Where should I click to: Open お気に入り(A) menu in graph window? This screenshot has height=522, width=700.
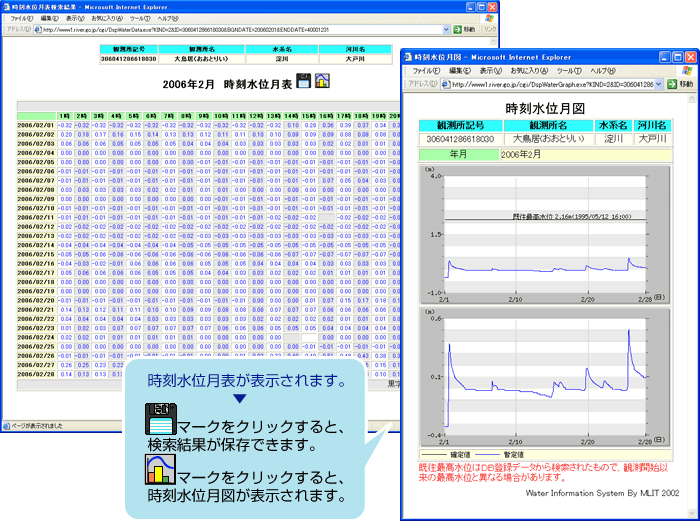pos(529,71)
